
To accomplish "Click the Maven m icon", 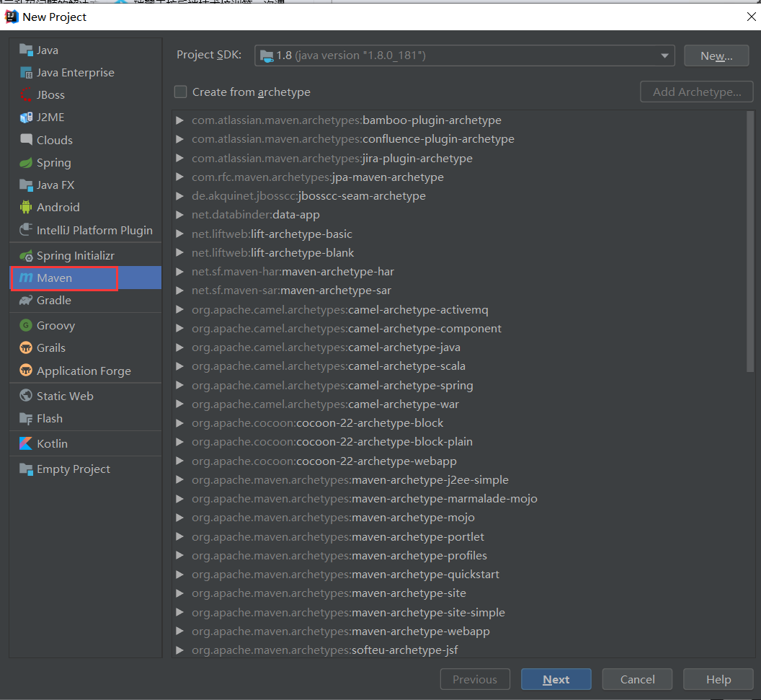I will [26, 278].
